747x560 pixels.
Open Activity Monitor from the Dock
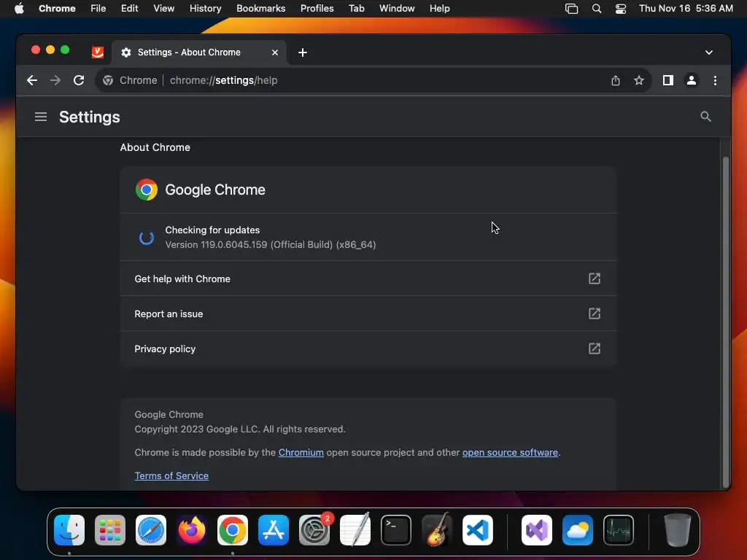[x=619, y=530]
